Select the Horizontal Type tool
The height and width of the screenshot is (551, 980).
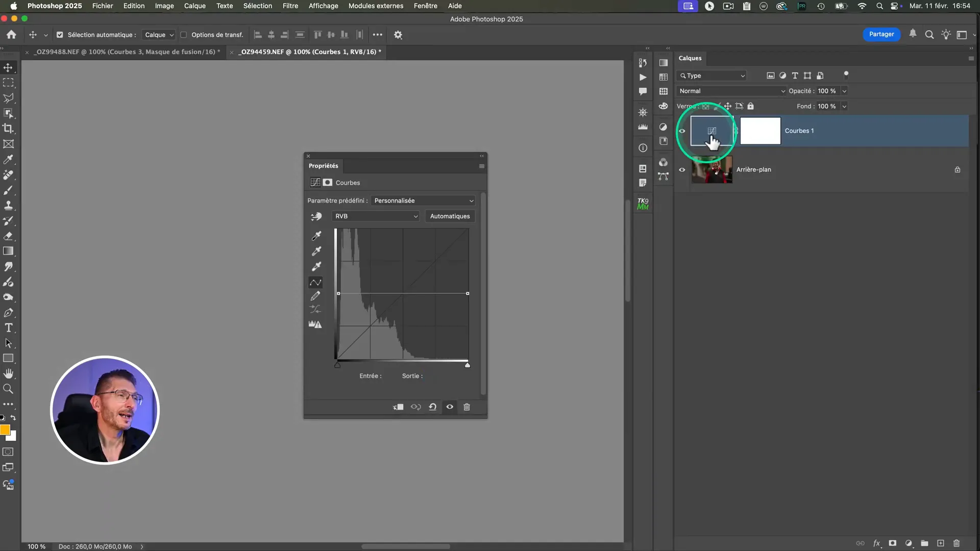[x=8, y=328]
